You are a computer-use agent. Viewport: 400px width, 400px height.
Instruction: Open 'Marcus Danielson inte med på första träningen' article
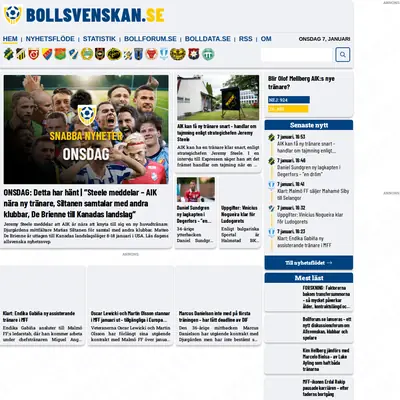point(214,316)
